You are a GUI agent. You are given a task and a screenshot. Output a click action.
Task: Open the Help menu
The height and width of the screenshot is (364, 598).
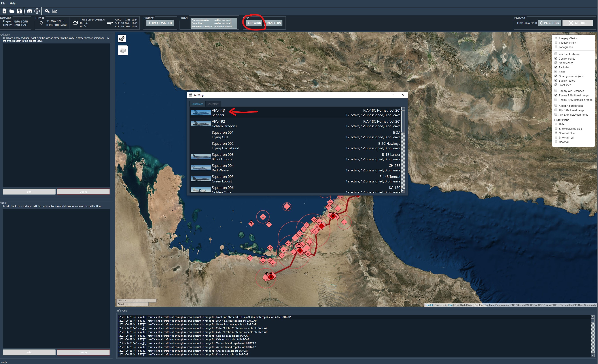[x=13, y=3]
